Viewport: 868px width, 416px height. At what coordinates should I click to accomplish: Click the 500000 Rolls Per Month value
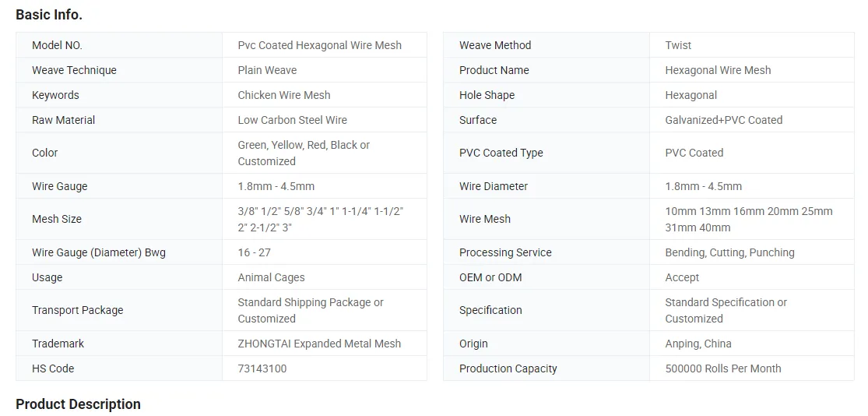pyautogui.click(x=723, y=368)
